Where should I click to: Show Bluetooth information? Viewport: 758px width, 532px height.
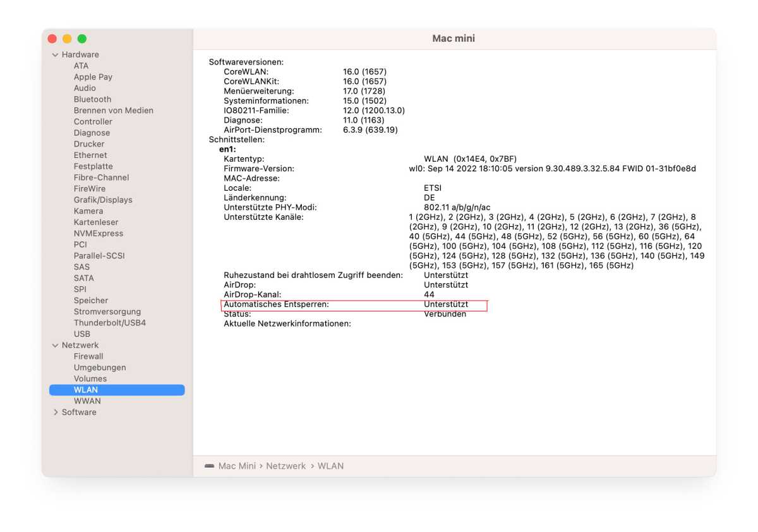[92, 99]
